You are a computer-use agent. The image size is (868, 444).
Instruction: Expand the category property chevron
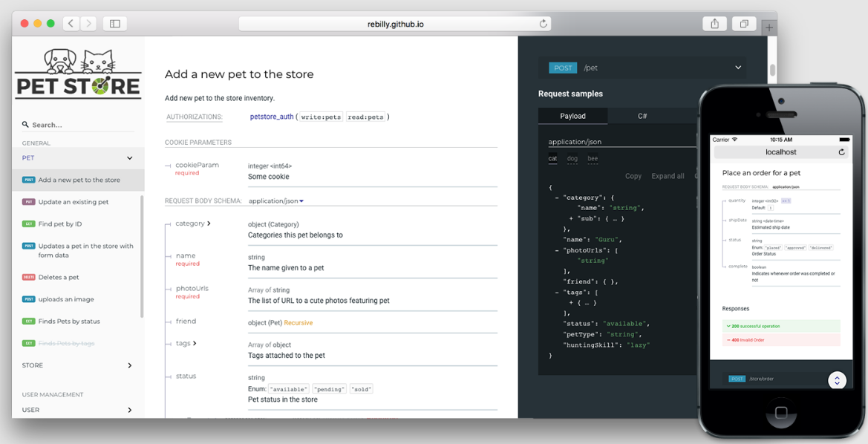pyautogui.click(x=209, y=223)
